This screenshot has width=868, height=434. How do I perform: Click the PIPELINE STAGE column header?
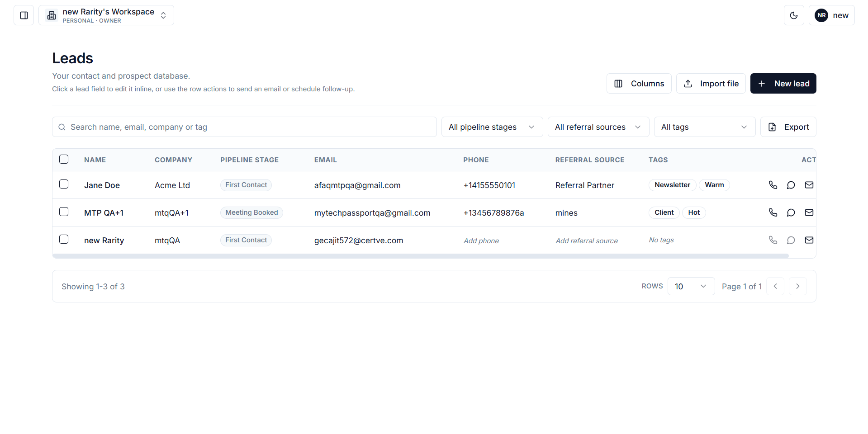point(249,160)
